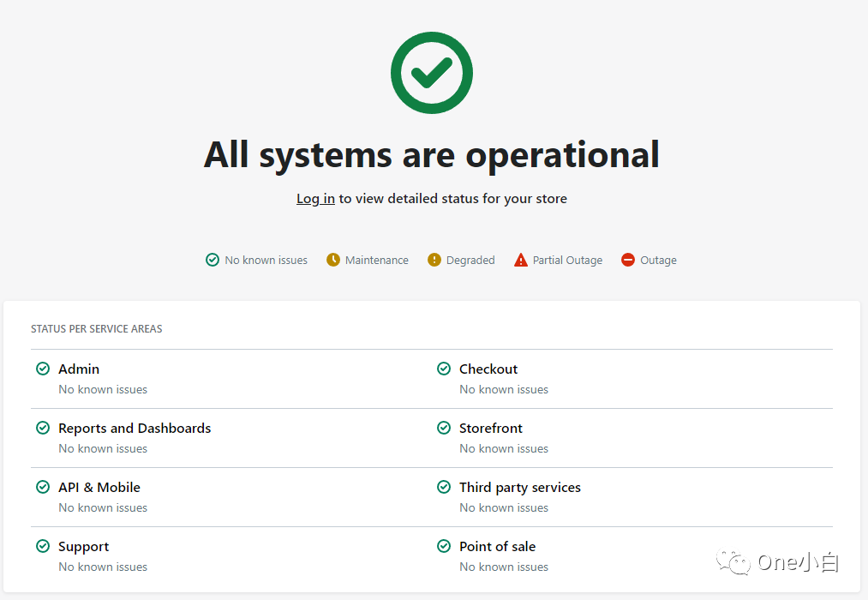Click the All systems are operational heading
The height and width of the screenshot is (600, 868).
pyautogui.click(x=432, y=155)
